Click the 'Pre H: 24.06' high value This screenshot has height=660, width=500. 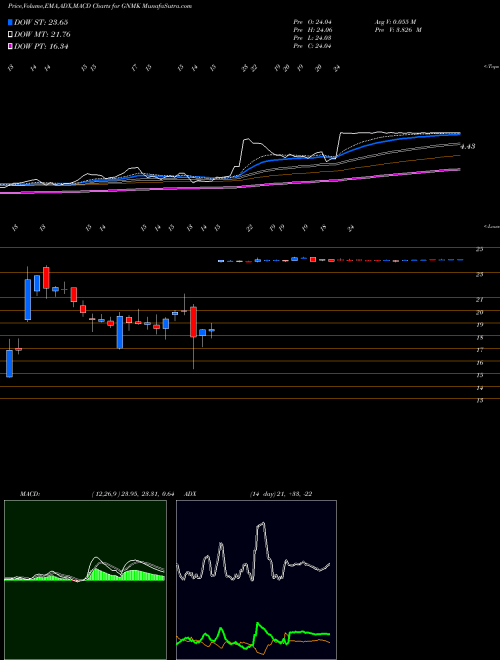point(312,30)
